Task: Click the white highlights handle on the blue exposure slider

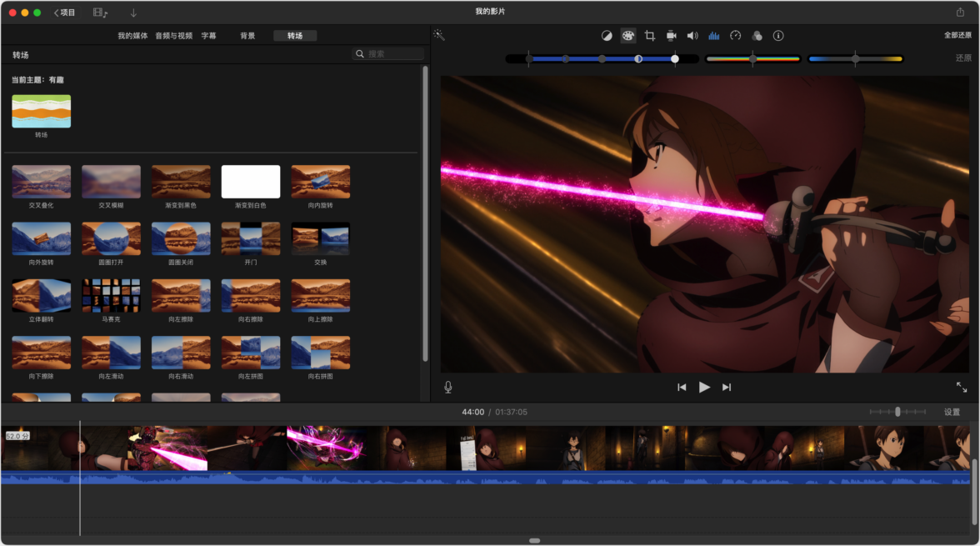Action: point(675,59)
